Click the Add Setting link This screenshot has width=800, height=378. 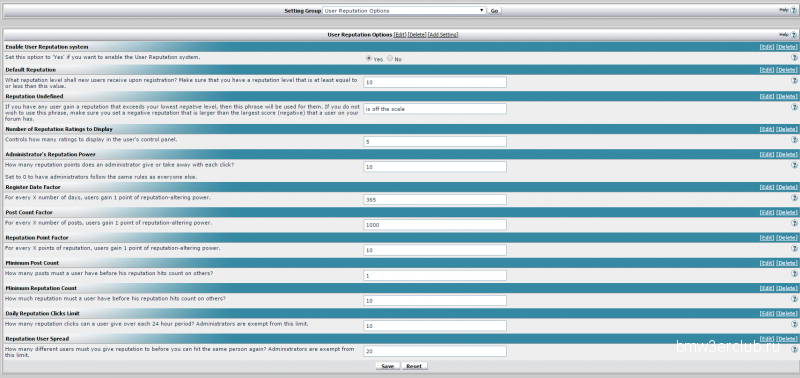pyautogui.click(x=443, y=35)
